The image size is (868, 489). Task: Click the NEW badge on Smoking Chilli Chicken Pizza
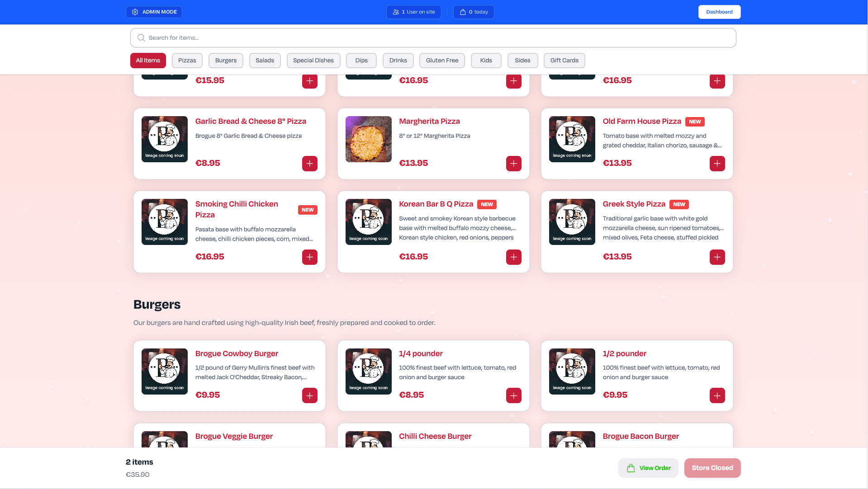[308, 210]
